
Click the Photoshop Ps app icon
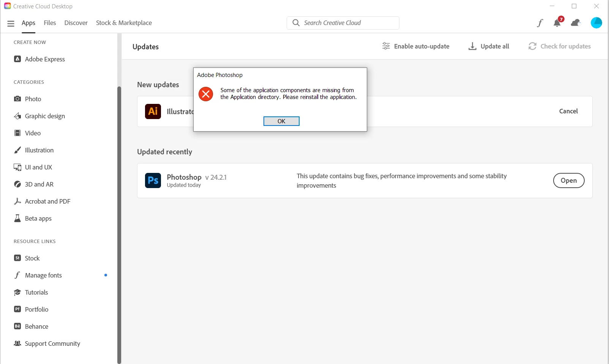click(153, 180)
